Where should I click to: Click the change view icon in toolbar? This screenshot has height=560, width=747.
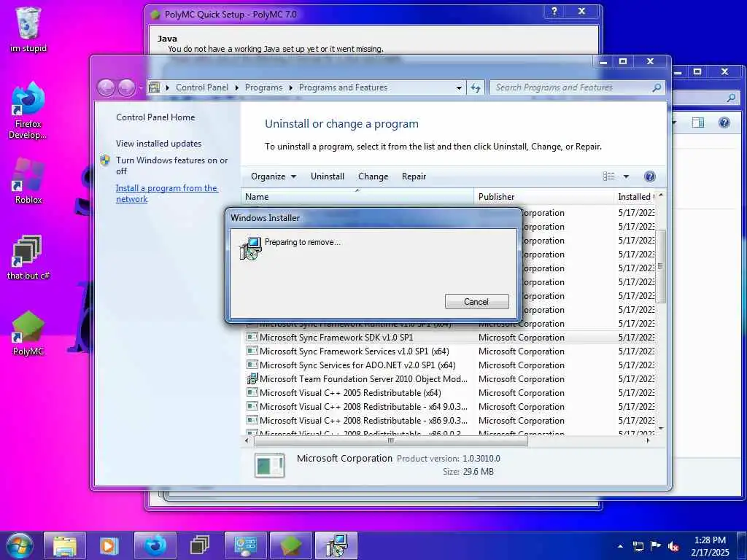609,176
